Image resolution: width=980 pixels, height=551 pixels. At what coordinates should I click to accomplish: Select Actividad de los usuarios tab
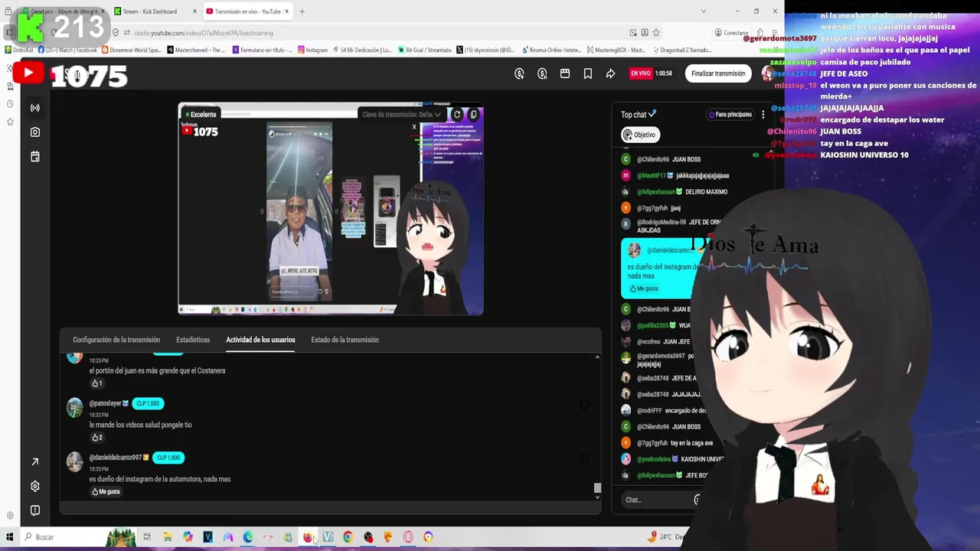click(260, 340)
